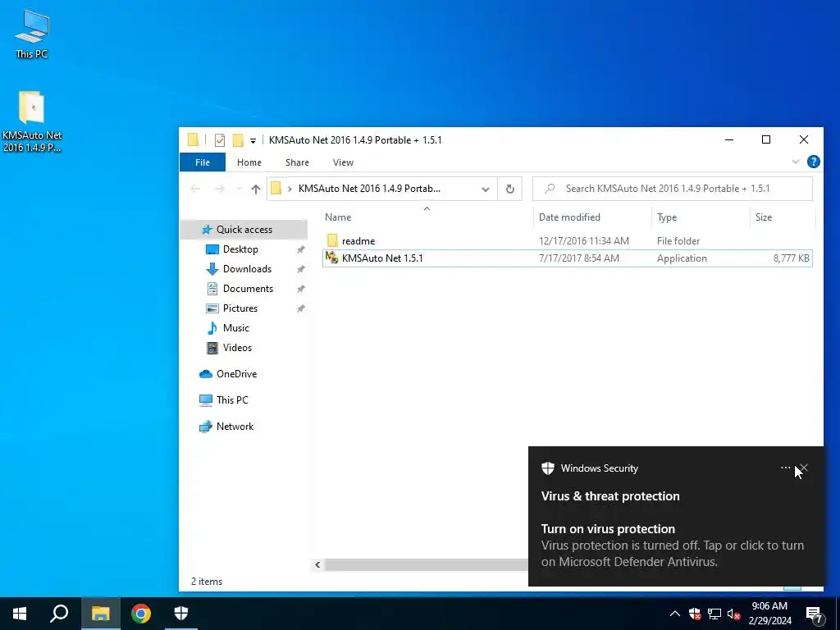Open Windows Security notification options menu
Screen dimensions: 840x630
click(785, 468)
